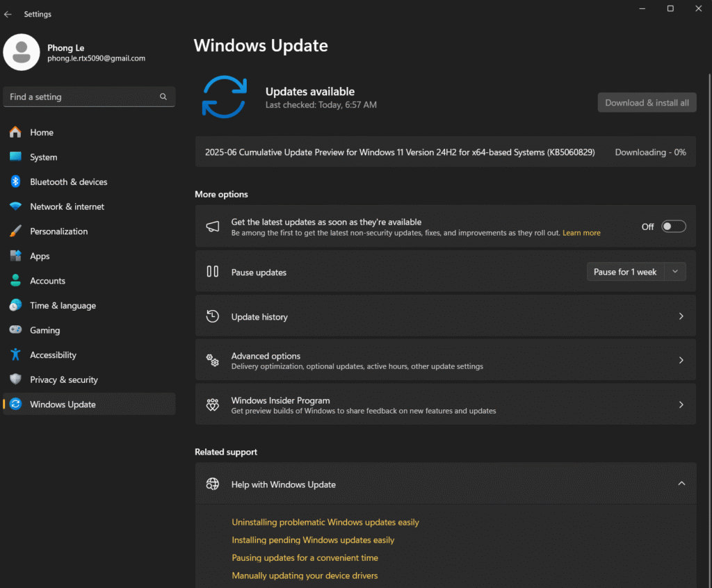Open Uninstalling problematic Windows updates easily link
The image size is (712, 588).
coord(325,522)
